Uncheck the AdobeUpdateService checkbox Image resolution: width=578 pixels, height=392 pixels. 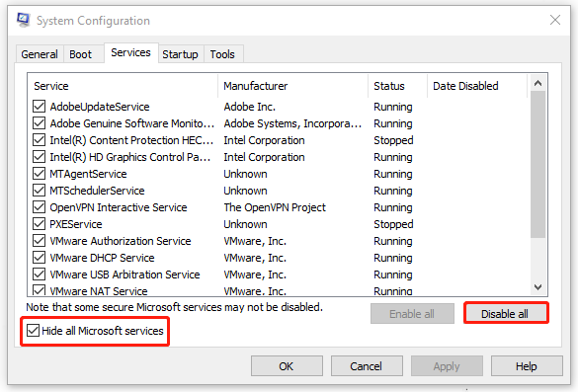[x=40, y=107]
